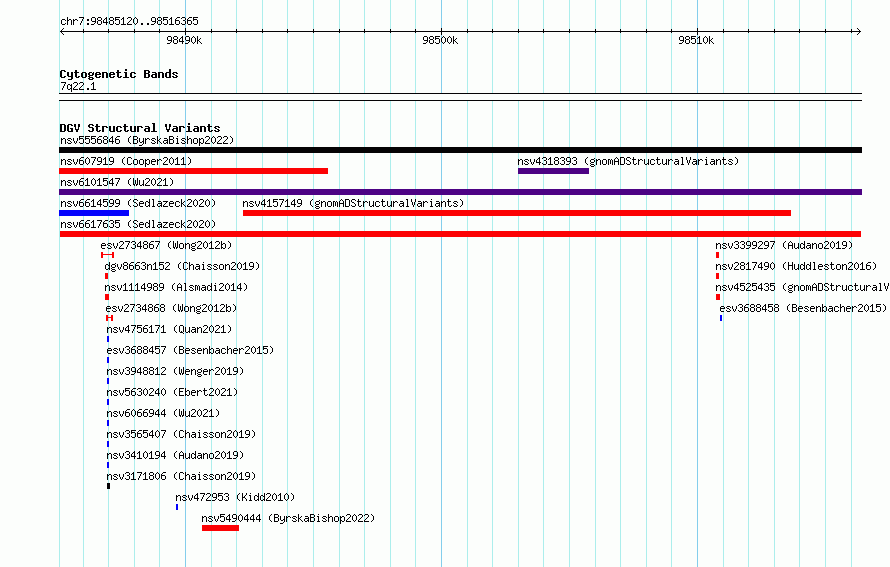This screenshot has width=890, height=567.
Task: Click the right arrowhead on the ruler
Action: pos(859,32)
